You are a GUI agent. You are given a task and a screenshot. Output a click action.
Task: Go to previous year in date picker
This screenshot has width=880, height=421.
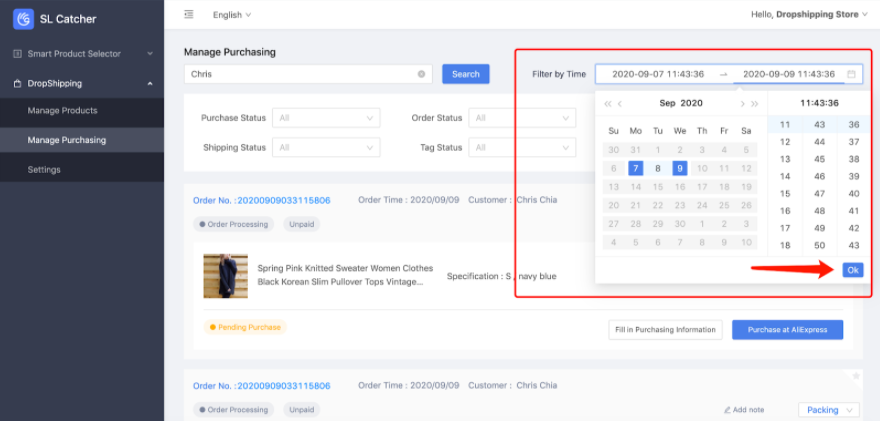click(607, 103)
